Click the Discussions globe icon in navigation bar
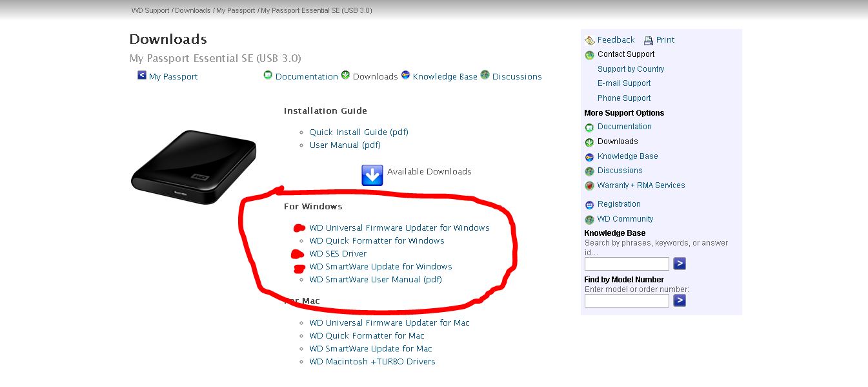 (x=485, y=75)
